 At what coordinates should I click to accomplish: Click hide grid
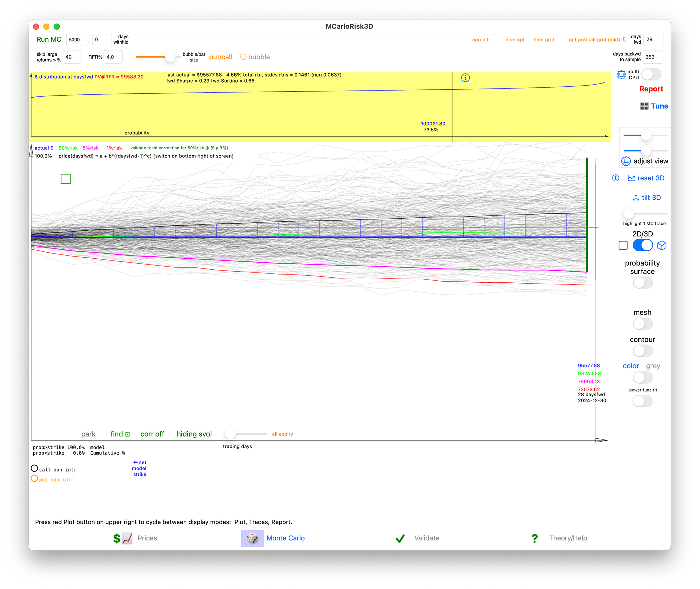544,40
